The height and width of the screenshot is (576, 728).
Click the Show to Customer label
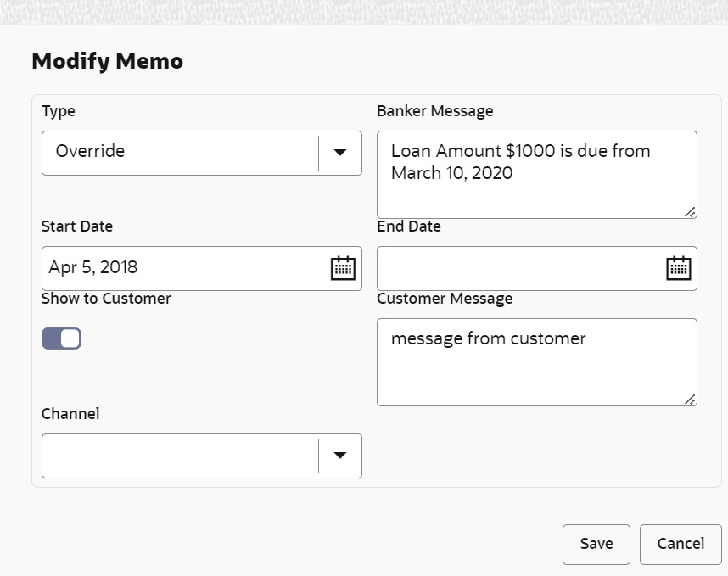[106, 299]
